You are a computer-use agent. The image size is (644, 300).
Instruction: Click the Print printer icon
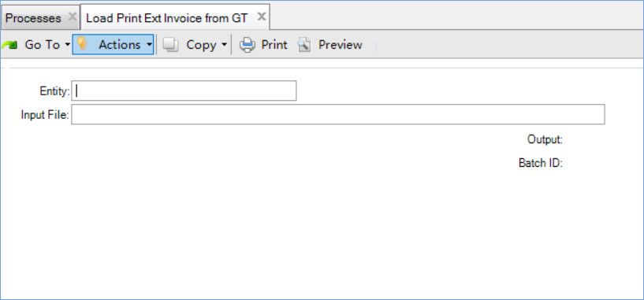[248, 45]
